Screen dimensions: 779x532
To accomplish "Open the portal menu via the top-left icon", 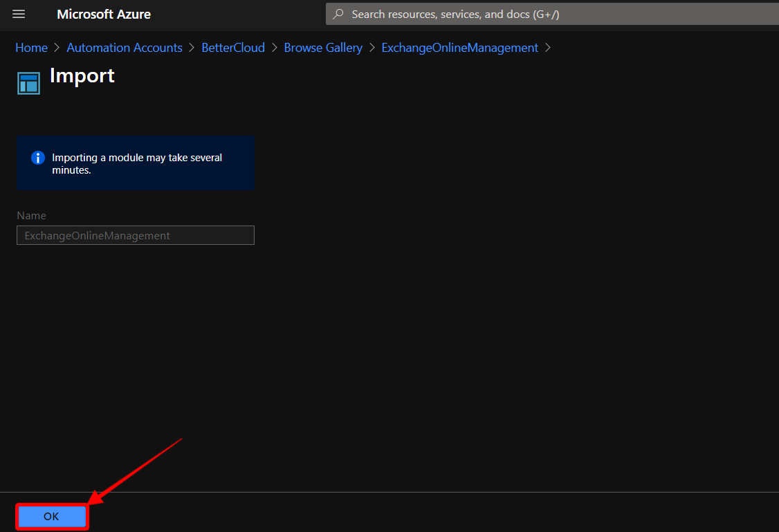I will point(19,14).
